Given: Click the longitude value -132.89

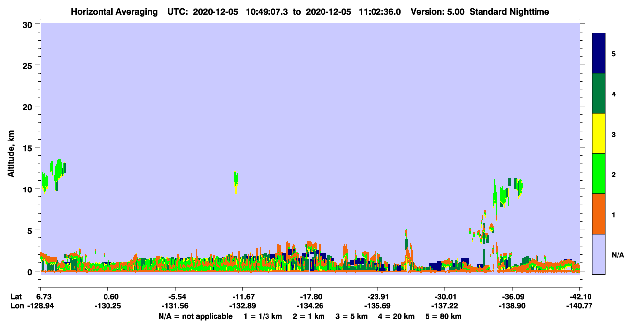Looking at the screenshot, I should click(242, 306).
